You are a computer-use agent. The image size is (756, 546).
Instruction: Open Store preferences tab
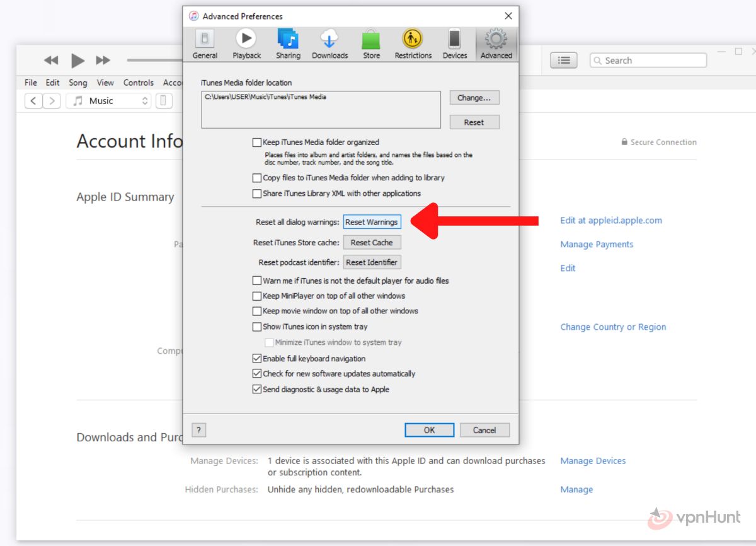(371, 44)
